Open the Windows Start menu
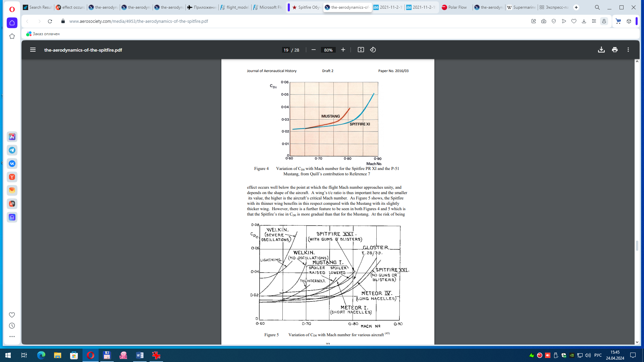Viewport: 644px width, 362px height. point(8,355)
